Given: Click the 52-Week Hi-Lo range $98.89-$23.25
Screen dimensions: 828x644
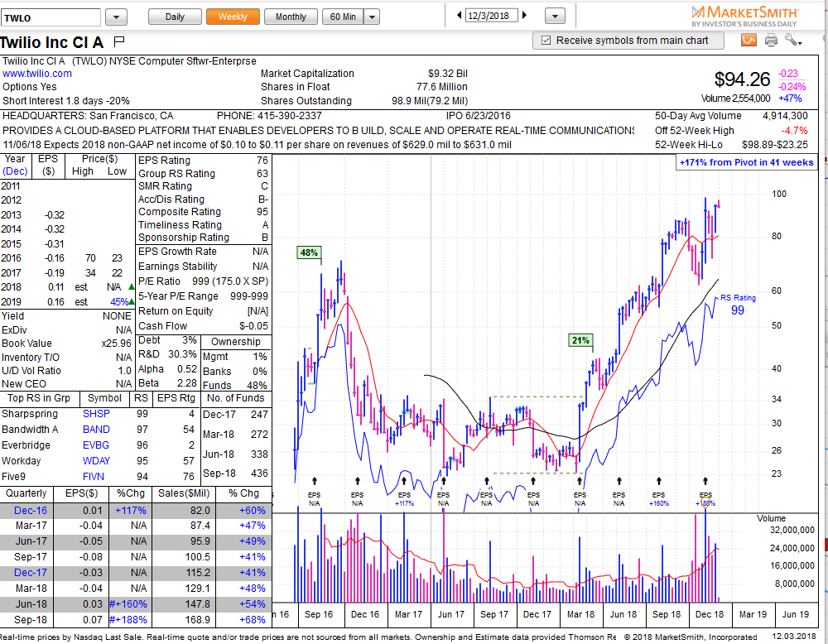Looking at the screenshot, I should point(775,145).
